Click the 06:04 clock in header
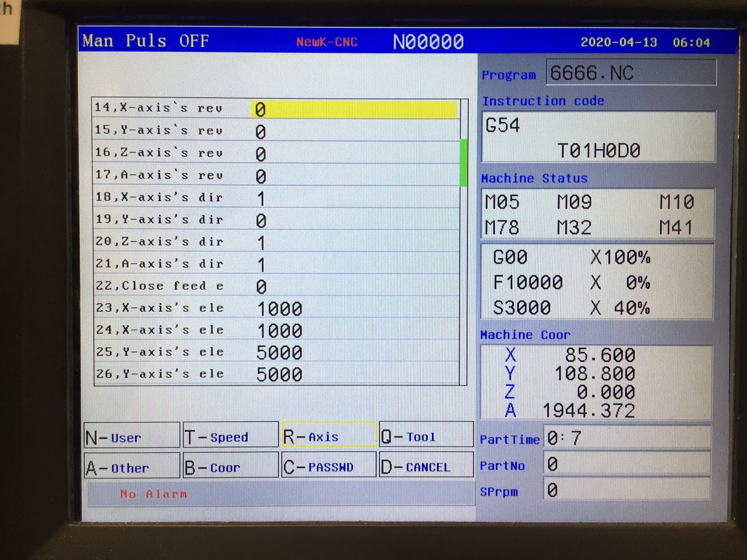Image resolution: width=747 pixels, height=560 pixels. 691,42
